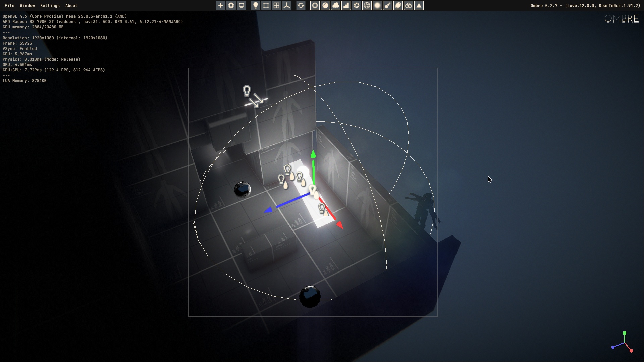Toggle the three overlapping circles icon
This screenshot has height=362, width=644.
point(409,5)
